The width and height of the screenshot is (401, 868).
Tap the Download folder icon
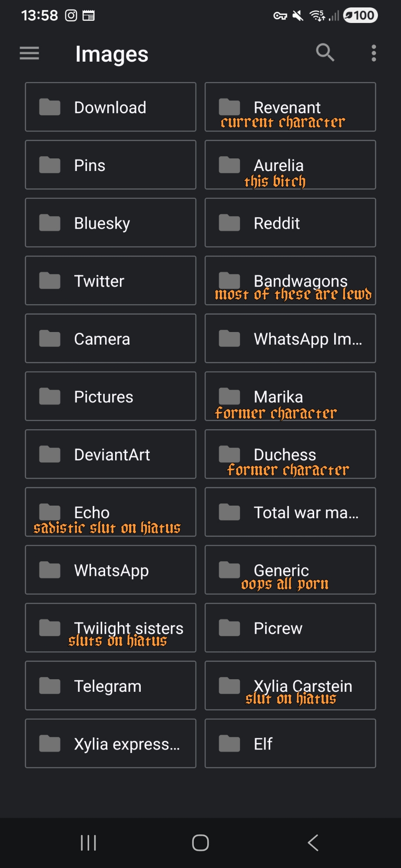(50, 107)
